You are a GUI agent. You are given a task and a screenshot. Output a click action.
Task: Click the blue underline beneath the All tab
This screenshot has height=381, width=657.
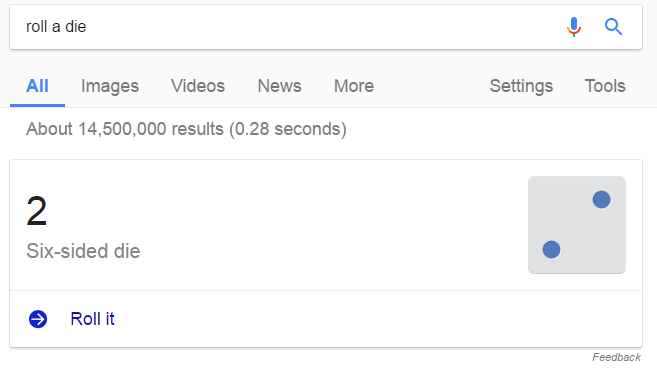click(x=37, y=105)
